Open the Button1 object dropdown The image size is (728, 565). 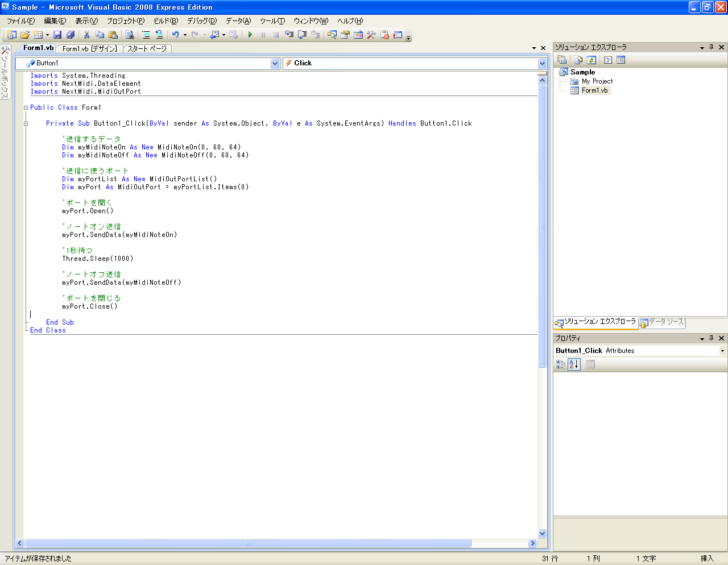tap(275, 63)
